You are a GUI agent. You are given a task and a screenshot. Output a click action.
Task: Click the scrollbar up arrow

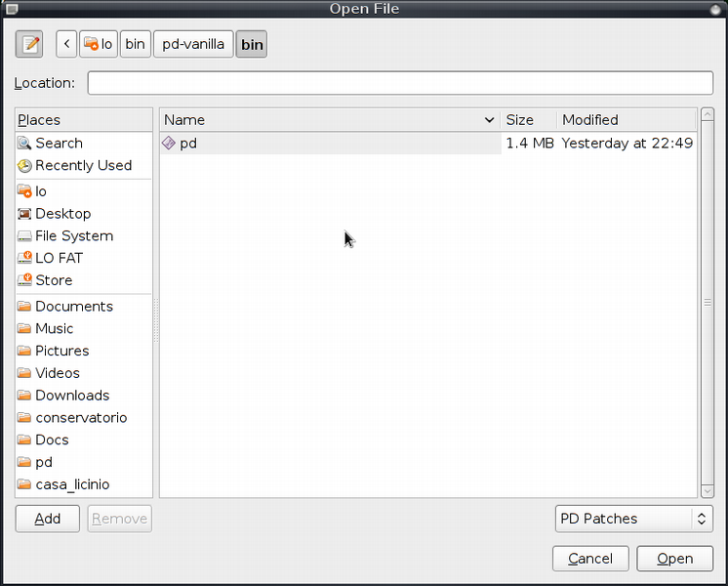point(708,115)
